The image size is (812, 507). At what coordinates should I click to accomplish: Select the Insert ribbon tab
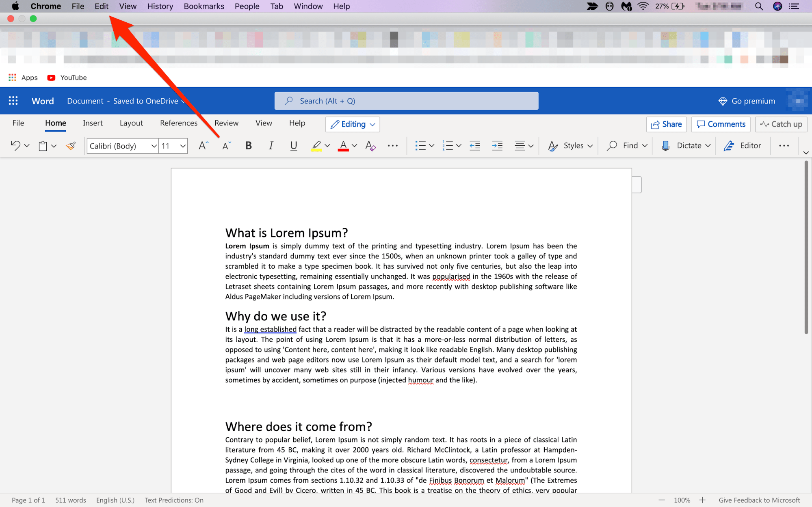tap(92, 123)
